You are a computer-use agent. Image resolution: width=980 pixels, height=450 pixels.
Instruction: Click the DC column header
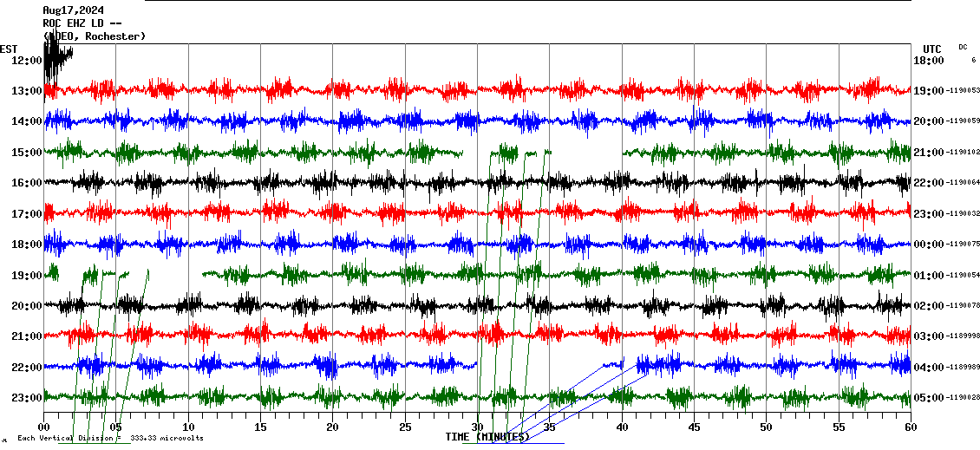coord(963,47)
